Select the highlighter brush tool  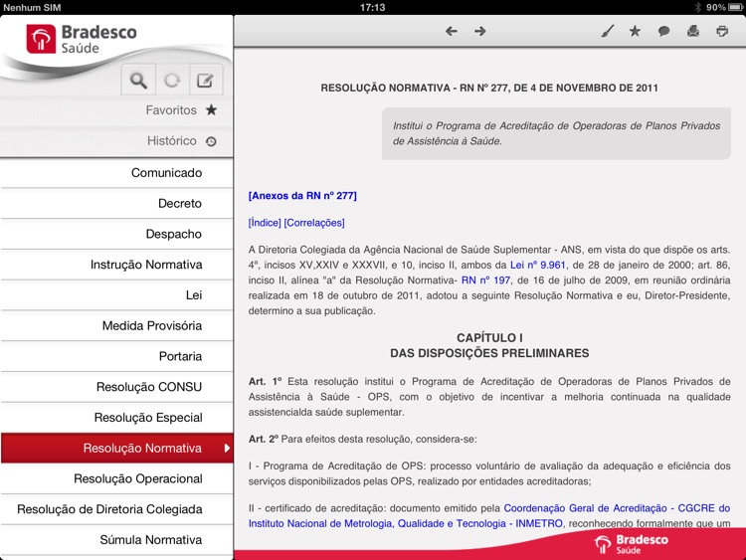pyautogui.click(x=608, y=32)
